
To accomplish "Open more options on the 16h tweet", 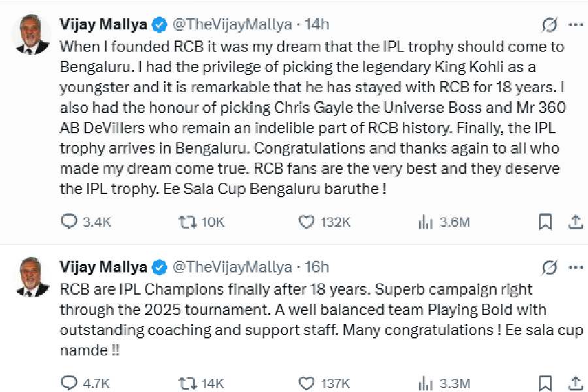I will click(x=576, y=267).
